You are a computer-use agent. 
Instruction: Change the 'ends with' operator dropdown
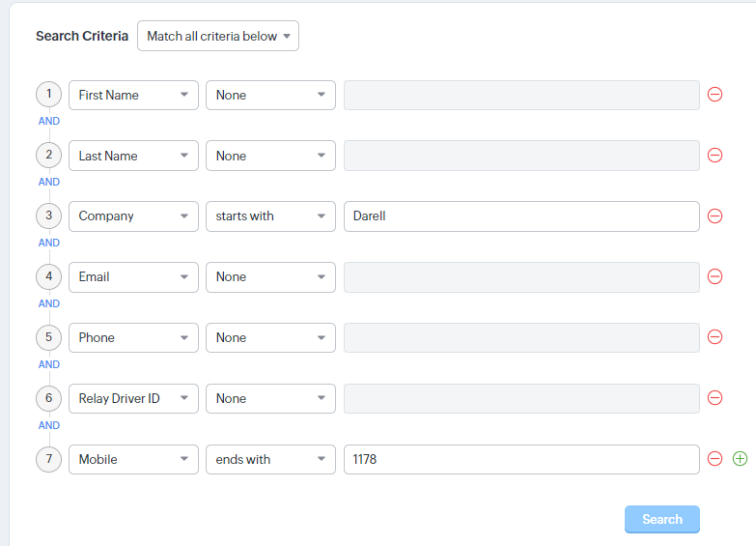coord(270,459)
